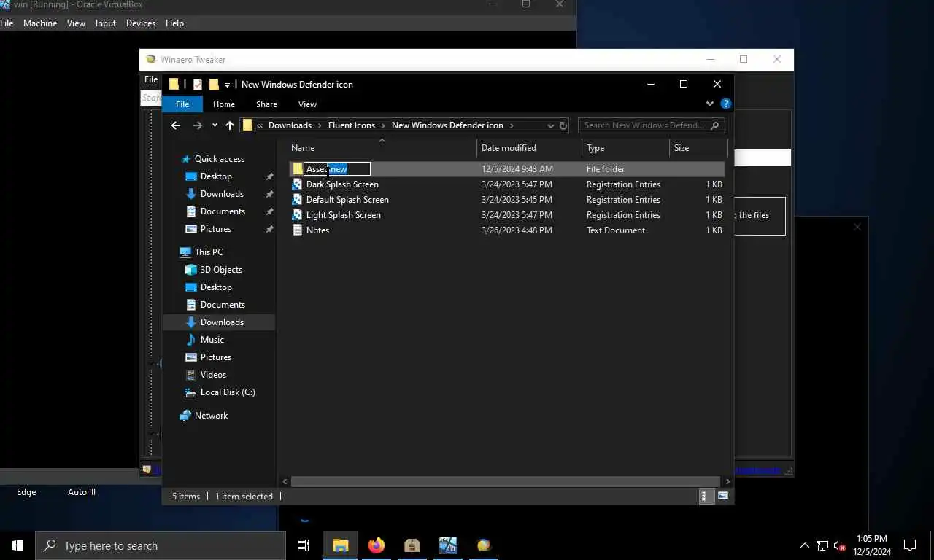
Task: Switch to the Share ribbon tab
Action: tap(266, 104)
